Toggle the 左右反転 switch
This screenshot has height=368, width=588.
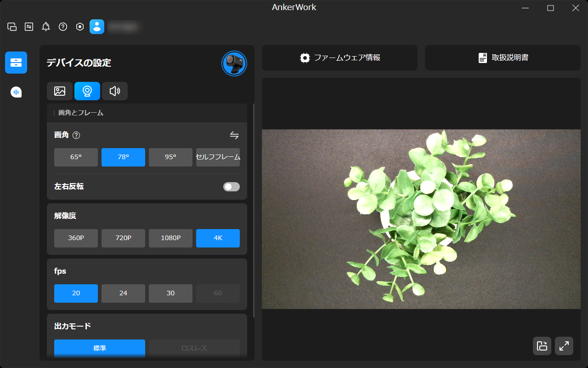232,187
